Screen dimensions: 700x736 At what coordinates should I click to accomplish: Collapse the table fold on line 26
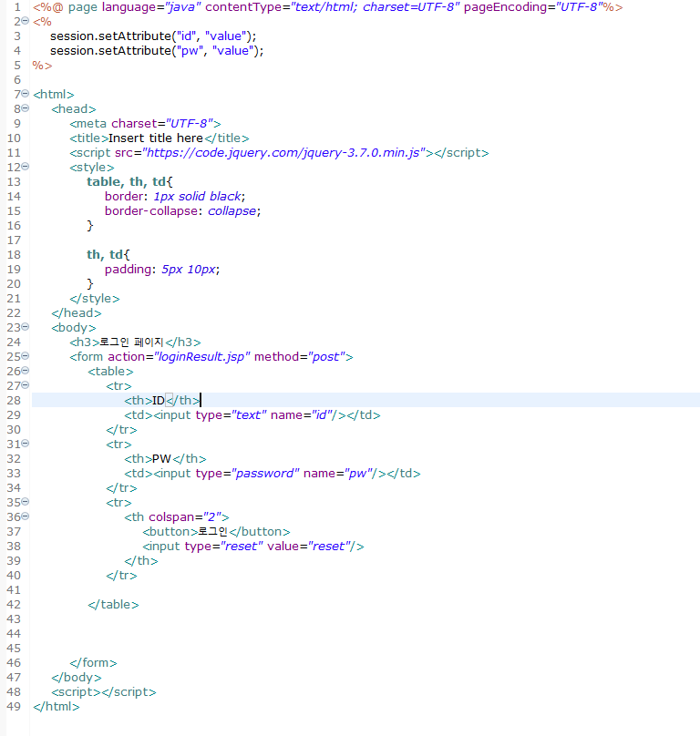click(26, 371)
